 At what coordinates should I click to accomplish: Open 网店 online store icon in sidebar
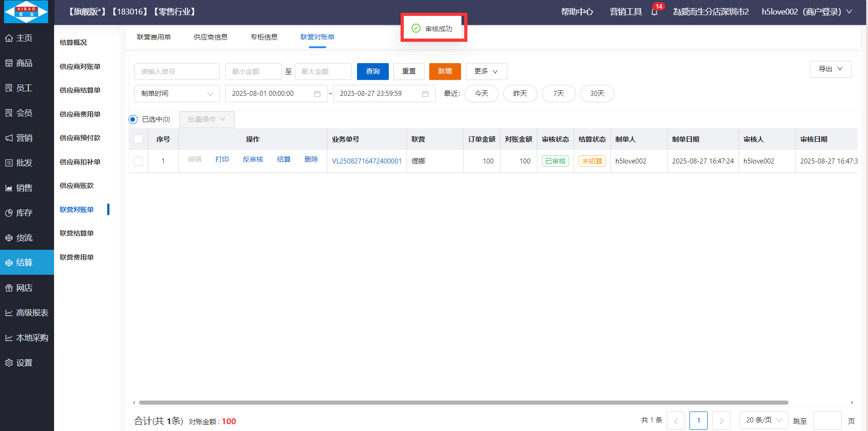pos(9,288)
